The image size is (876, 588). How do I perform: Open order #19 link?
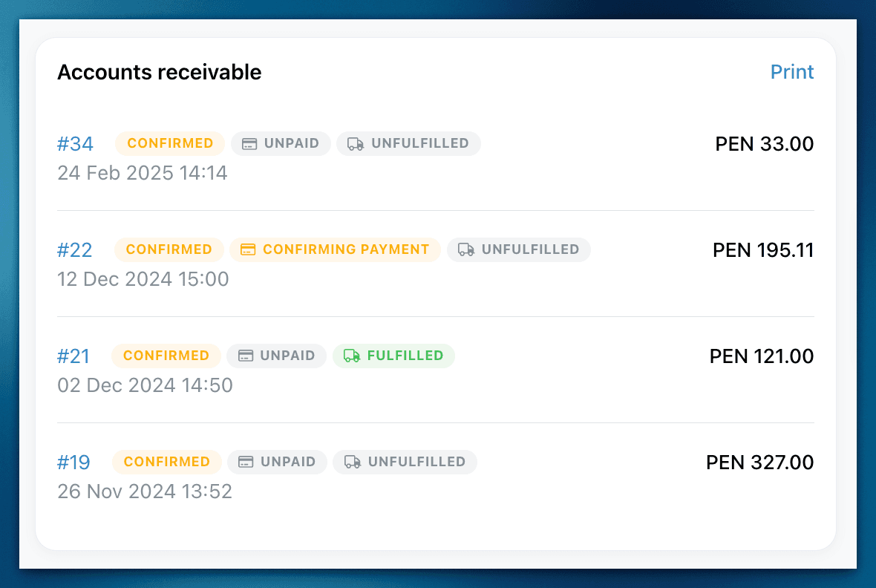pyautogui.click(x=73, y=463)
